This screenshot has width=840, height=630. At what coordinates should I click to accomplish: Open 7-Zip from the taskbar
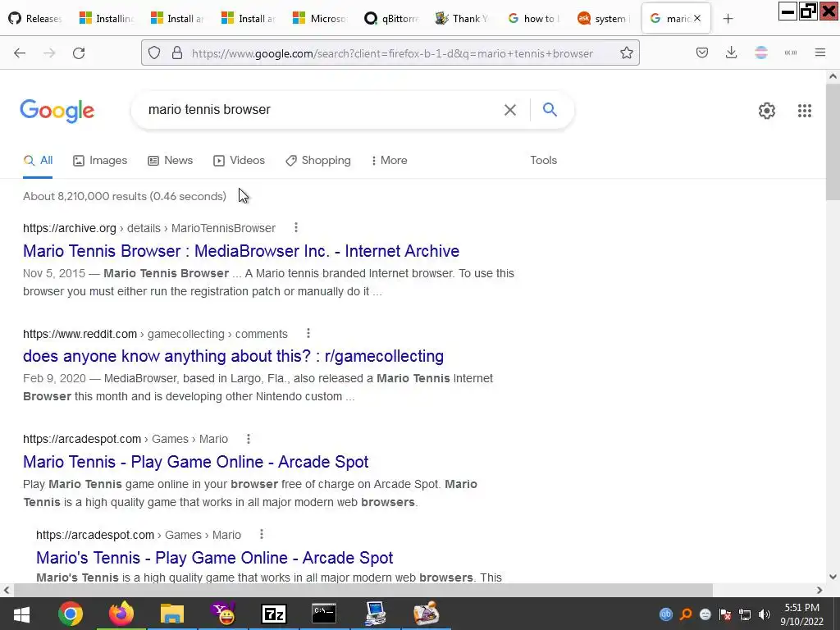click(x=274, y=614)
